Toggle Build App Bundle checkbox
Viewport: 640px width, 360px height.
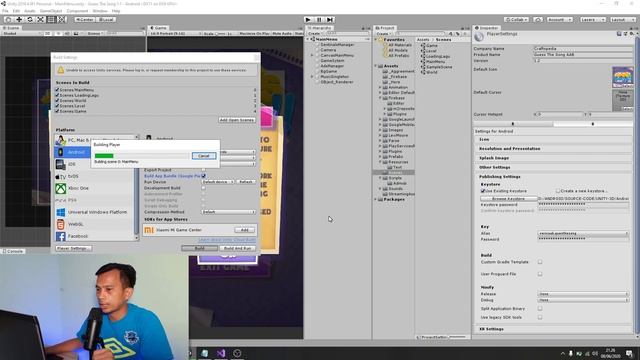point(203,176)
